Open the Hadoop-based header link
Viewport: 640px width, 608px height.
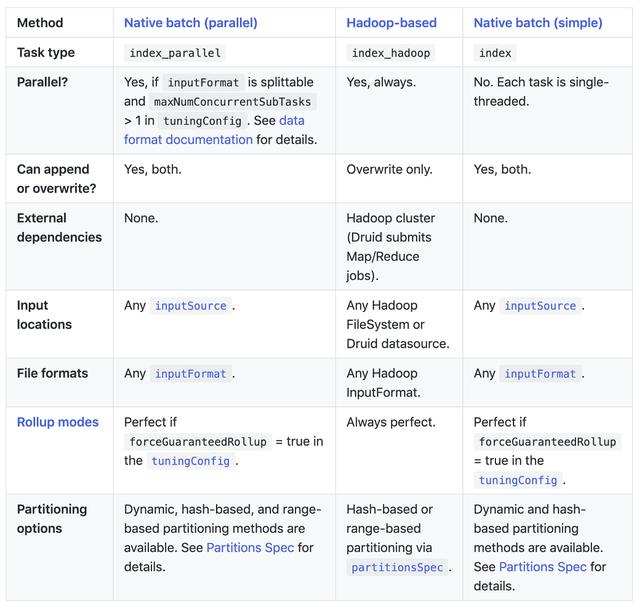click(391, 22)
